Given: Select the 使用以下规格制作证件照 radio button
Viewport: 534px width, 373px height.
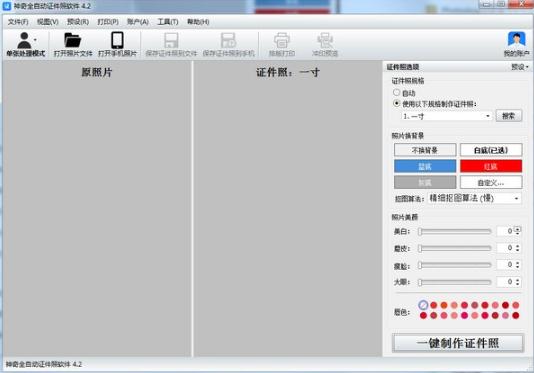Looking at the screenshot, I should click(x=396, y=103).
